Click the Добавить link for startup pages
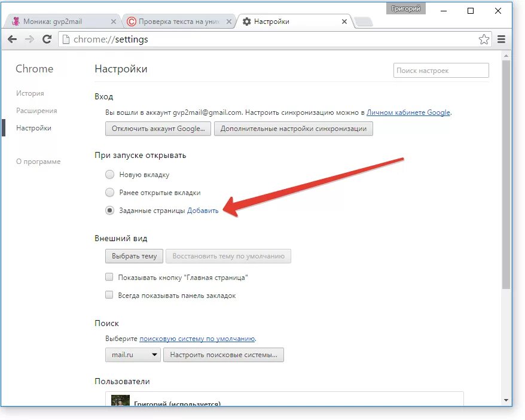Viewport: 525px width, 420px height. click(203, 211)
